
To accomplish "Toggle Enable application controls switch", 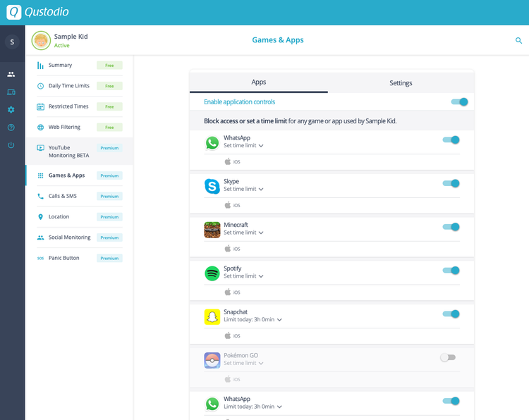I will [459, 101].
